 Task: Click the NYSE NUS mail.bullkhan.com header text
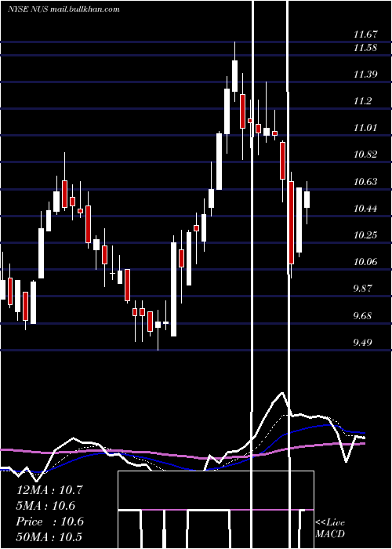pos(64,9)
